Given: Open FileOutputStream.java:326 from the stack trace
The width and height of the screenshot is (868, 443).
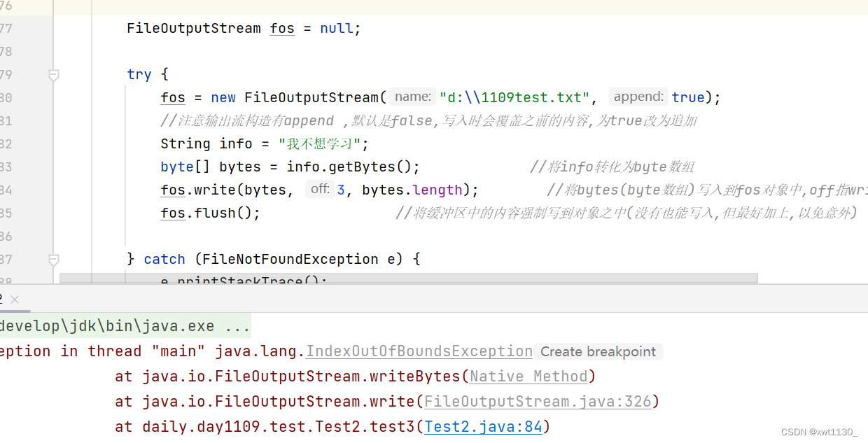Looking at the screenshot, I should (539, 401).
